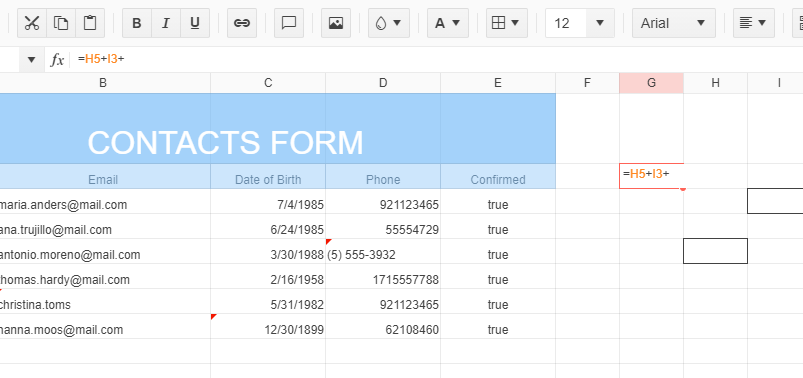Toggle Italic formatting
The image size is (803, 378).
(x=166, y=23)
